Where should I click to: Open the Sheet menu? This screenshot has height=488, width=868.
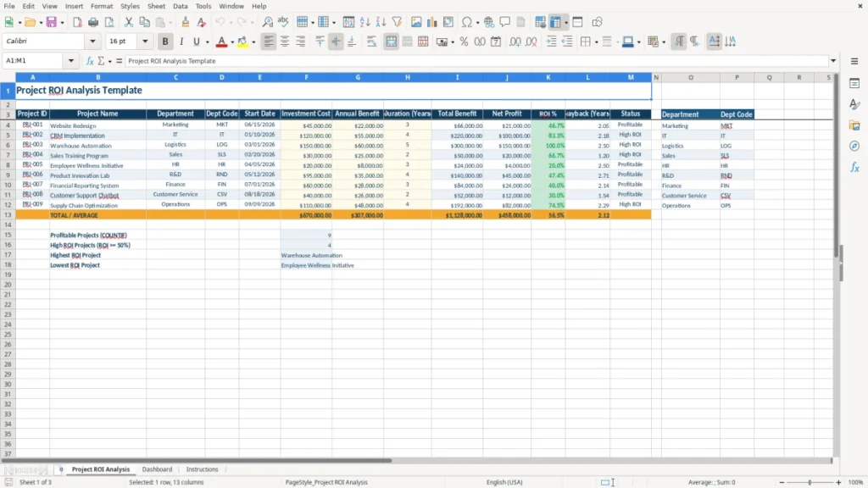tap(156, 6)
